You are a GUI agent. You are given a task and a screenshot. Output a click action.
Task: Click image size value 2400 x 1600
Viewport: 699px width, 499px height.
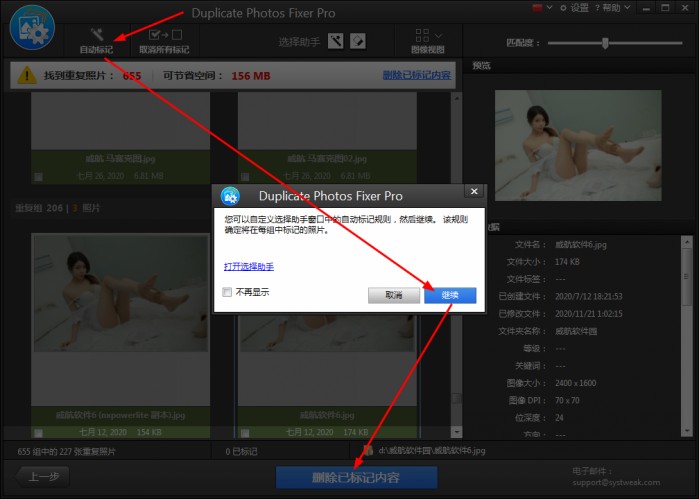pyautogui.click(x=576, y=383)
